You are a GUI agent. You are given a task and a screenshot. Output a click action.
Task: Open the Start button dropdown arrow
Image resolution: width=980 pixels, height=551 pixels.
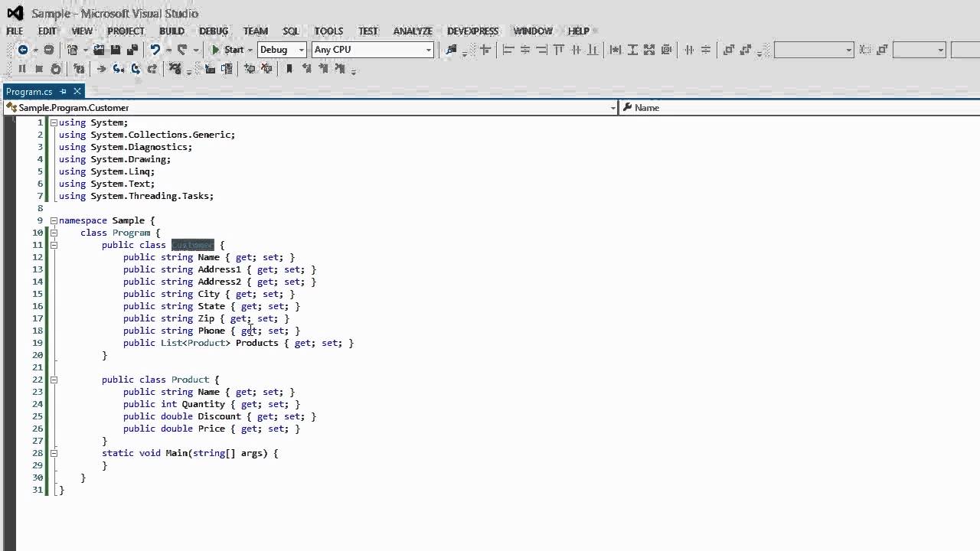click(250, 50)
